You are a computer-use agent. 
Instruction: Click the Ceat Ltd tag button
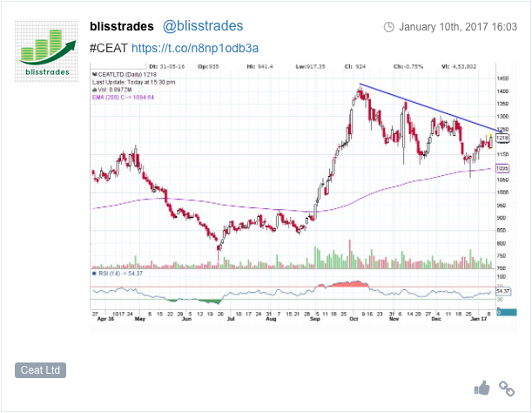click(x=40, y=369)
